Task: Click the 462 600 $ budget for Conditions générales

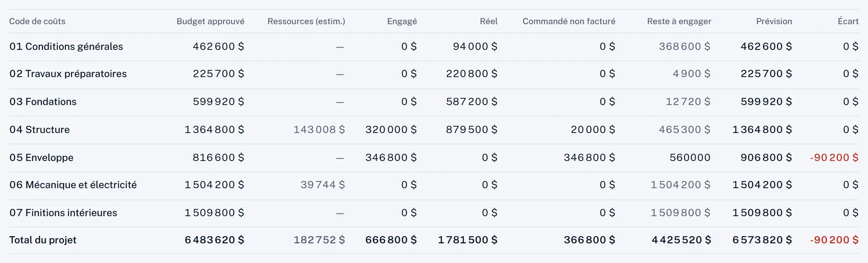Action: point(218,46)
